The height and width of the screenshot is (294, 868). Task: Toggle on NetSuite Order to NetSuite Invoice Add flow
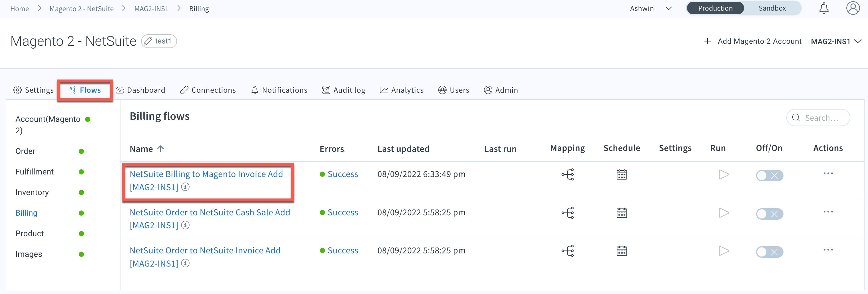pos(769,252)
